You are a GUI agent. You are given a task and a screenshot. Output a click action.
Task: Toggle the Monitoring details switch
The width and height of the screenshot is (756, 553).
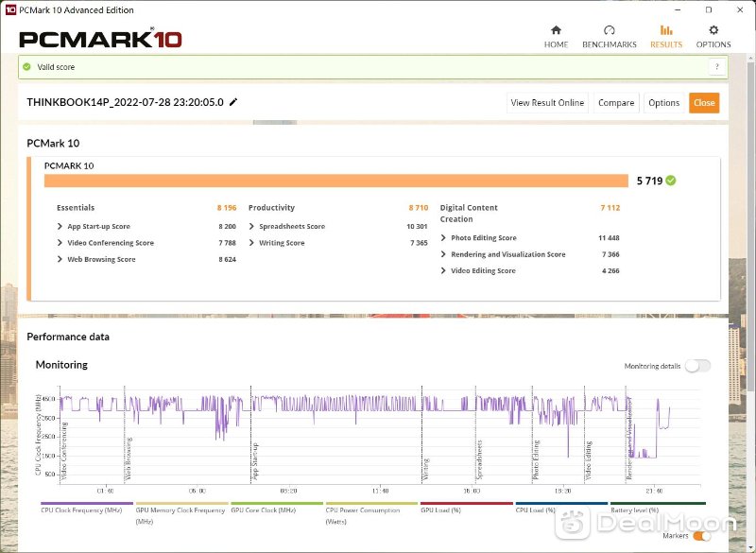point(698,366)
